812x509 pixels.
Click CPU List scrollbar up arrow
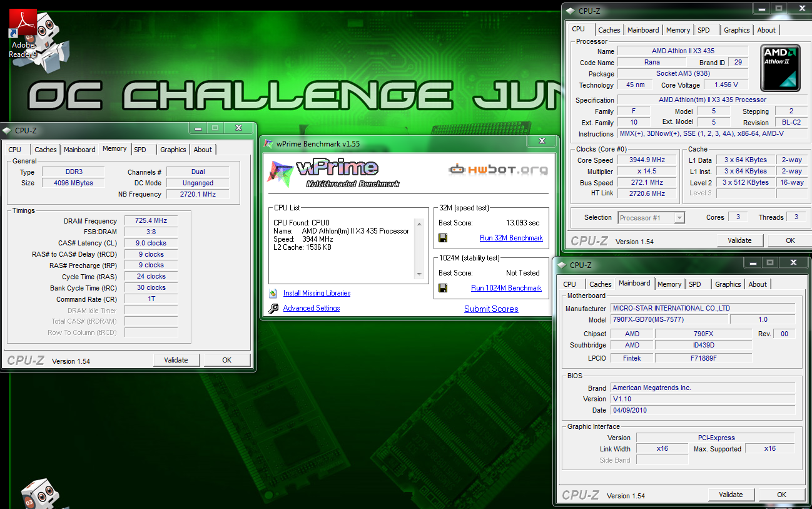click(419, 224)
